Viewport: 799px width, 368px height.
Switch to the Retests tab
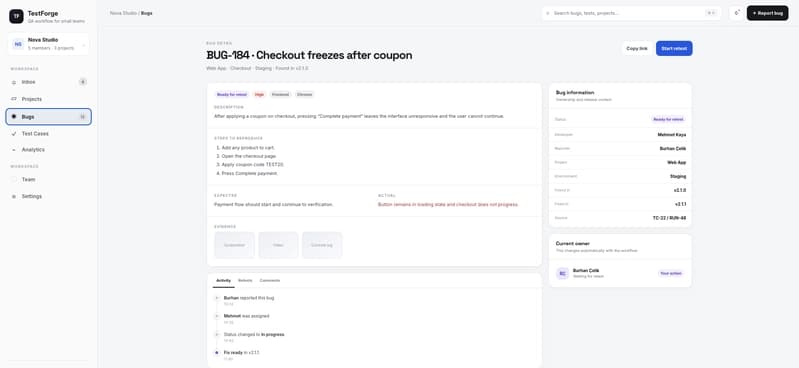pyautogui.click(x=245, y=280)
